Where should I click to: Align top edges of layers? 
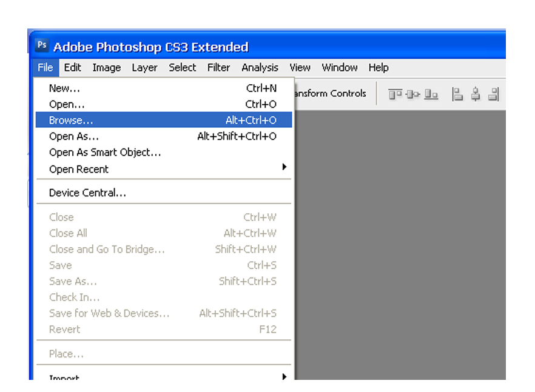[x=395, y=94]
